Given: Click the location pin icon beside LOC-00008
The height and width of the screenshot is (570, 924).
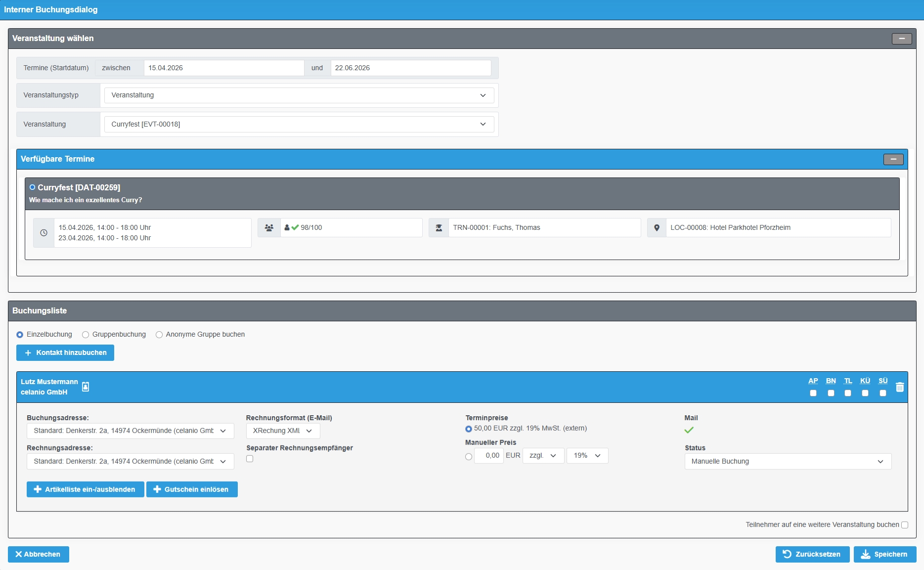Looking at the screenshot, I should 657,228.
